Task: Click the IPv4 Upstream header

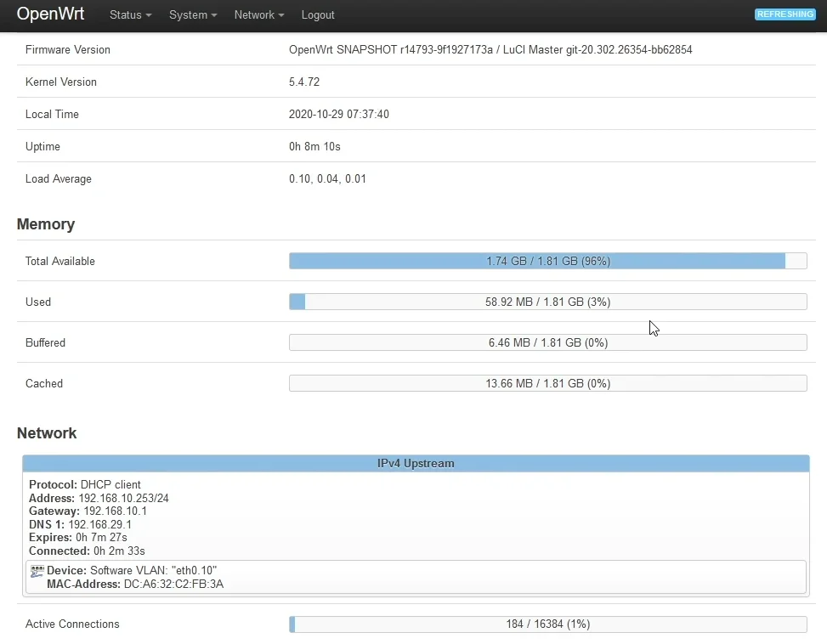Action: click(416, 463)
